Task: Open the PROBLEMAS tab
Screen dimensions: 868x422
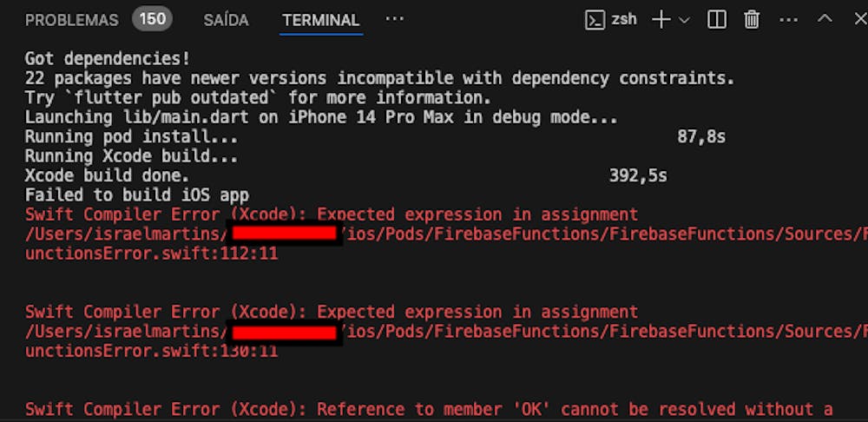Action: pos(71,21)
